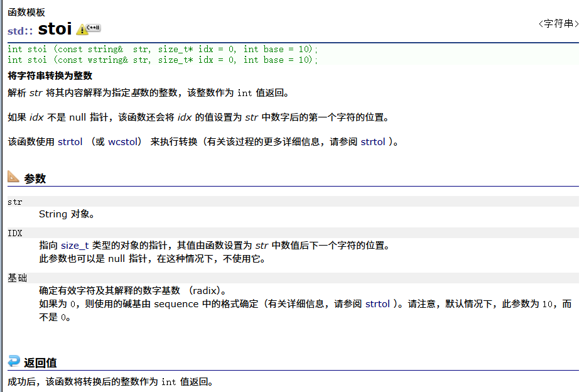Follow the wcstol link
The height and width of the screenshot is (392, 584).
click(122, 142)
